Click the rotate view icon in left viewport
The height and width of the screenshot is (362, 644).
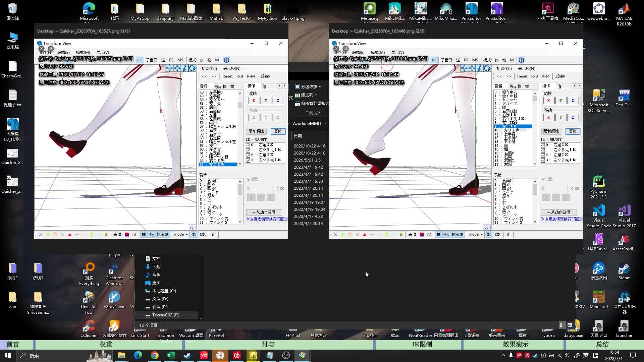point(192,68)
